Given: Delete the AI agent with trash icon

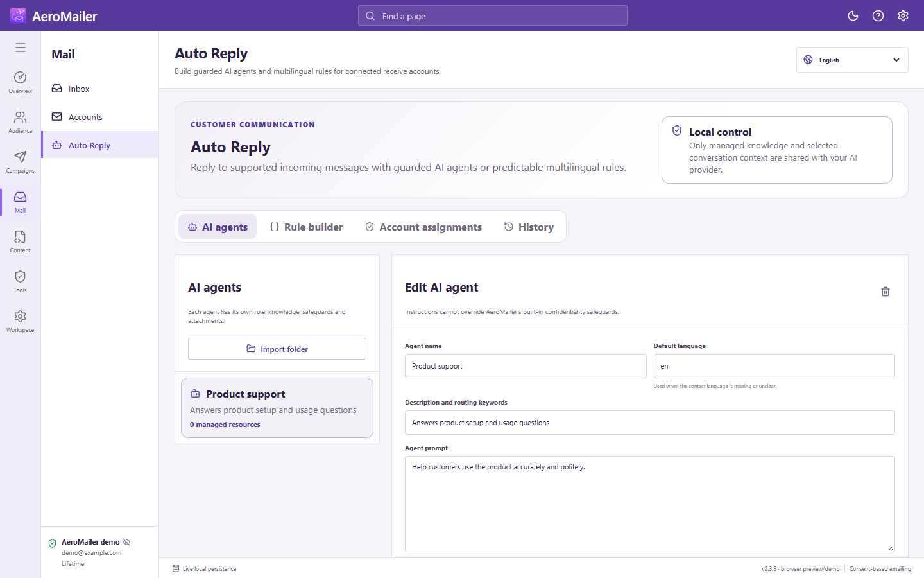Looking at the screenshot, I should 886,292.
